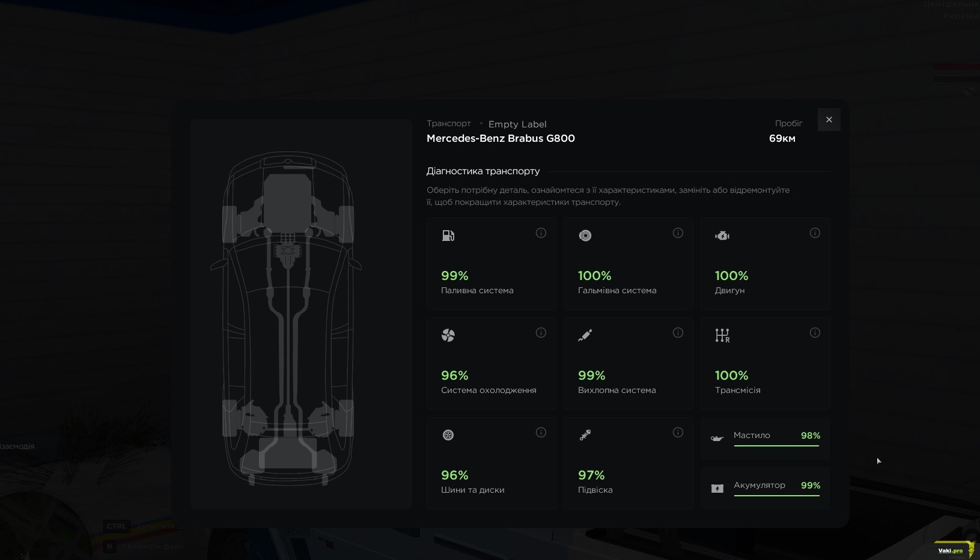Open the Двигун info circle
Viewport: 980px width, 560px height.
point(815,233)
